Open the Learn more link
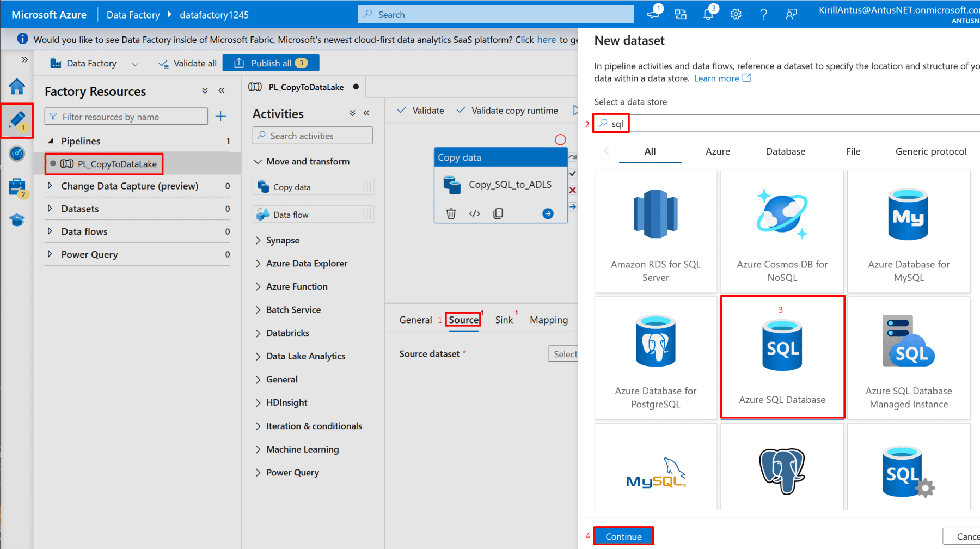The width and height of the screenshot is (980, 549). pyautogui.click(x=716, y=78)
